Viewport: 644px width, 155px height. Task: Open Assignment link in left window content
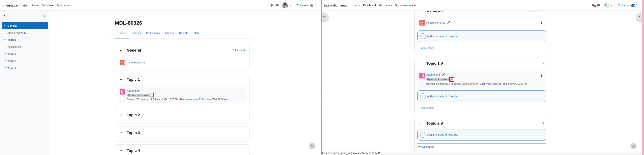[x=134, y=91]
